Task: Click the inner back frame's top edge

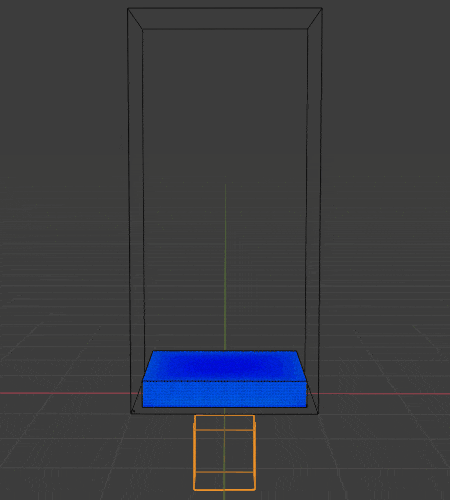Action: click(225, 29)
